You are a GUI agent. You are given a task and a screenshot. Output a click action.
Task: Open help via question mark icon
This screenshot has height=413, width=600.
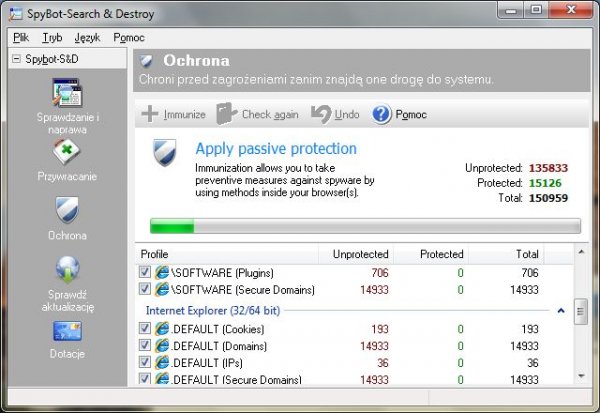coord(381,114)
